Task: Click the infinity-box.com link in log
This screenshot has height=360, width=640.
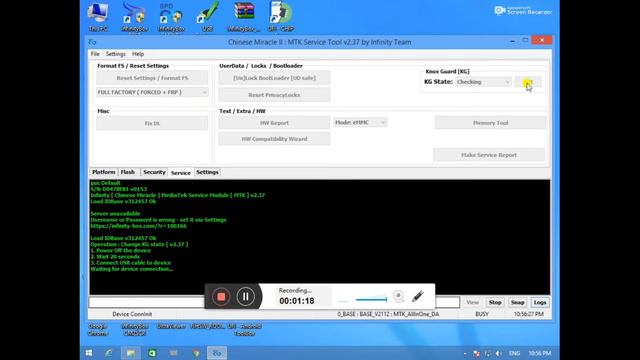Action: coord(138,226)
